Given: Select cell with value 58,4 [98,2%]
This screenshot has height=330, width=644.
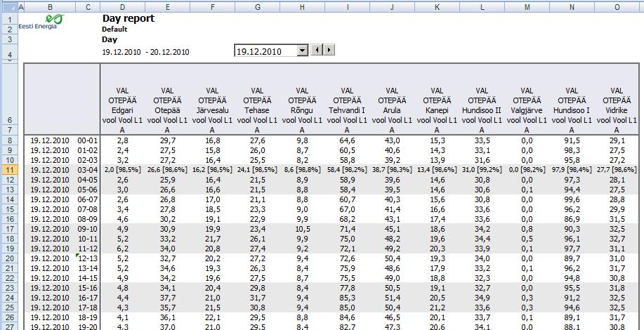Looking at the screenshot, I should [x=347, y=170].
